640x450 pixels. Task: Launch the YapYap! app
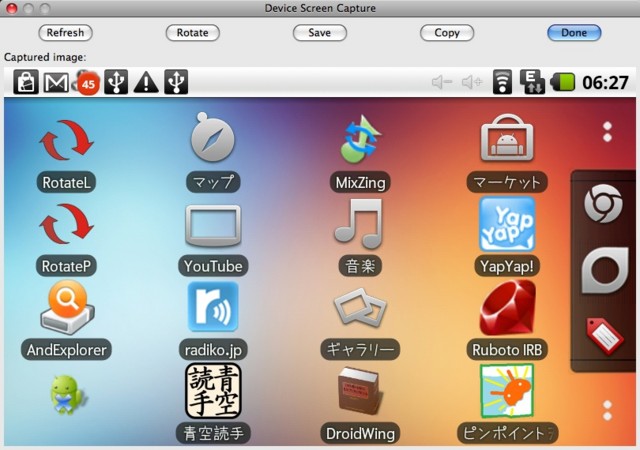click(507, 224)
